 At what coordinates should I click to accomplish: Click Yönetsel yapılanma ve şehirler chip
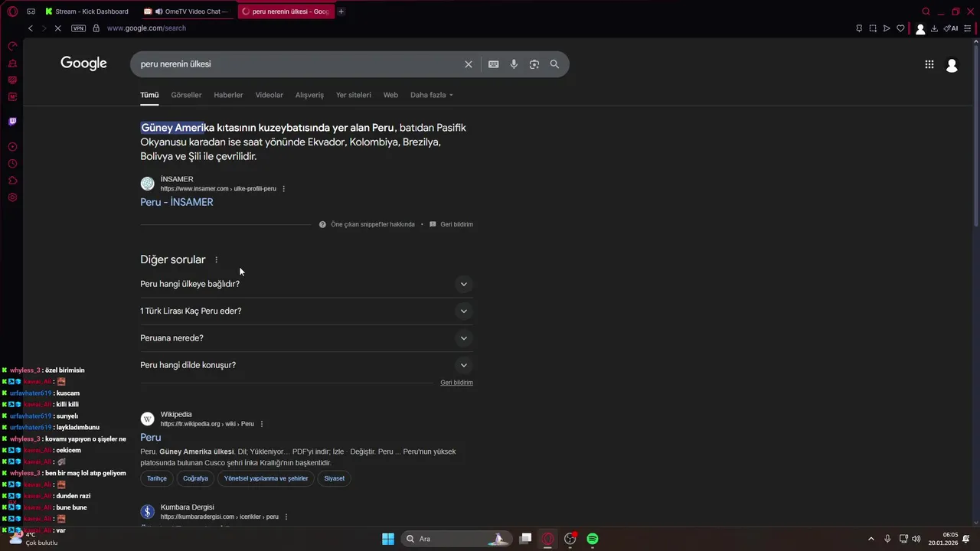coord(266,478)
